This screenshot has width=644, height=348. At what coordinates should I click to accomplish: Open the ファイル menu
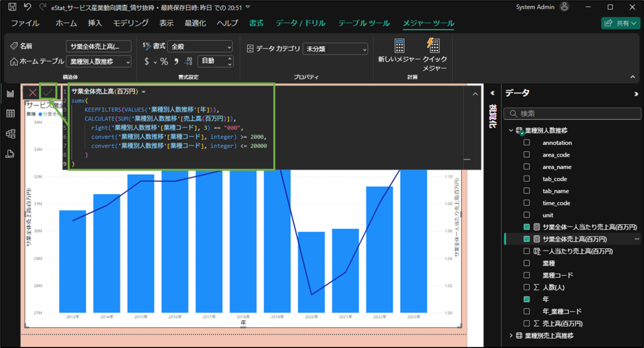pyautogui.click(x=25, y=23)
